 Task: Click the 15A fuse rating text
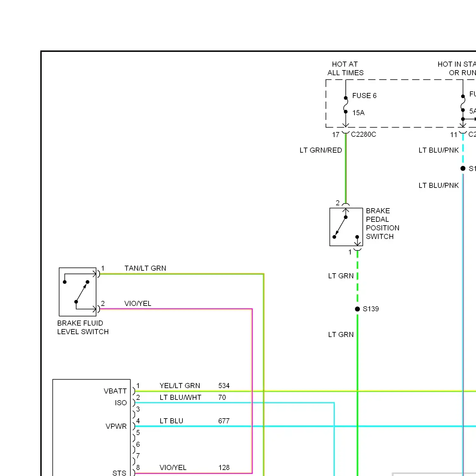pos(358,113)
